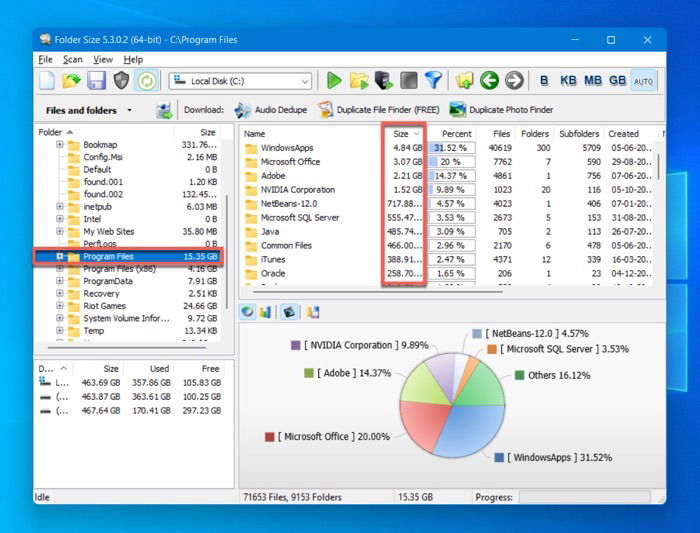The width and height of the screenshot is (700, 533).
Task: Toggle size display to MB
Action: [592, 81]
